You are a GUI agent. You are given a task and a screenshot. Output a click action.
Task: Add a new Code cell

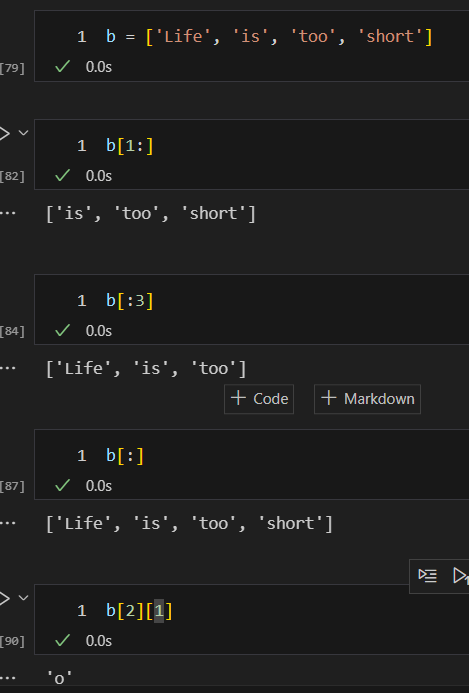[259, 399]
